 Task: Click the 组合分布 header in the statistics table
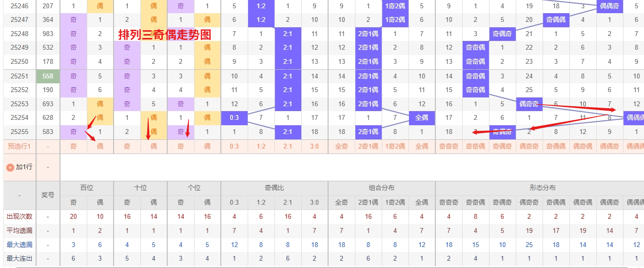click(381, 188)
